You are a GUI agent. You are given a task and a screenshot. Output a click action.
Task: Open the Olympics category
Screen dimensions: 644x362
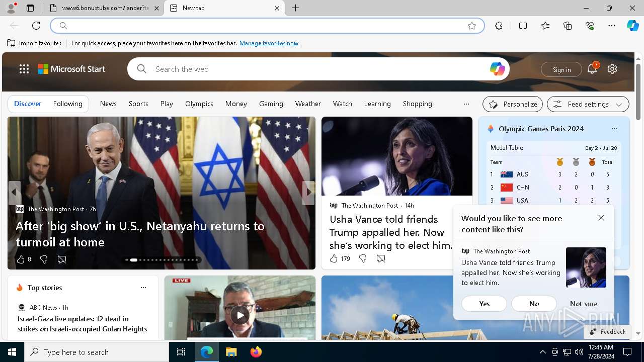199,104
